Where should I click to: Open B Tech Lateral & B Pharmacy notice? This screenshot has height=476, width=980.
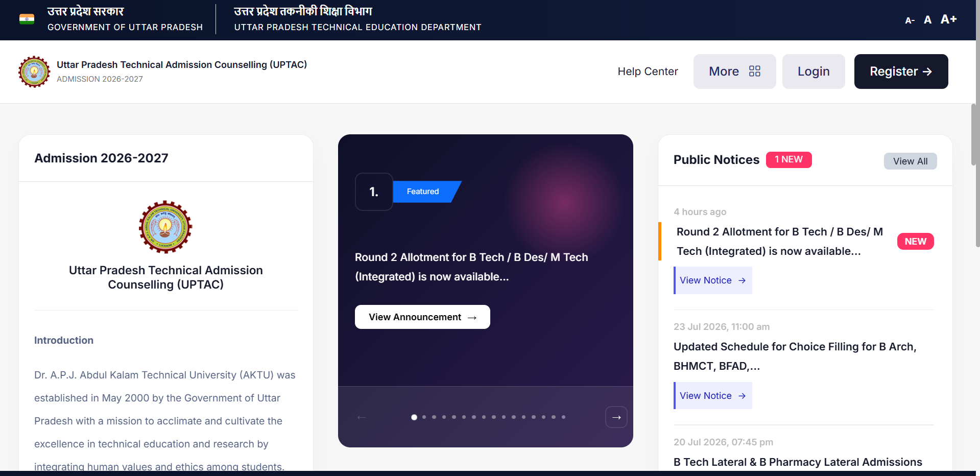[798, 462]
